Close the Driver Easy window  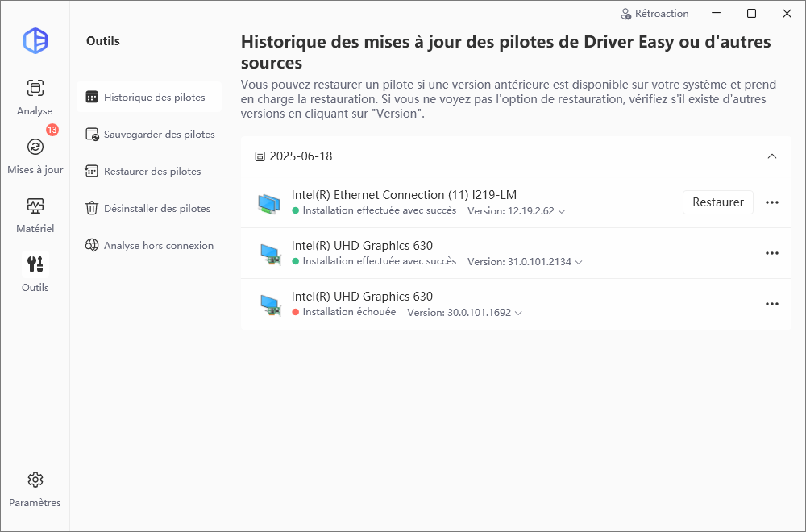787,14
